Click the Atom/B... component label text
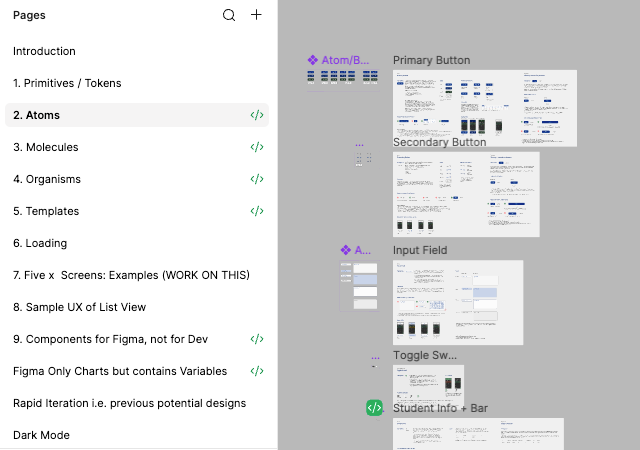 click(x=345, y=60)
